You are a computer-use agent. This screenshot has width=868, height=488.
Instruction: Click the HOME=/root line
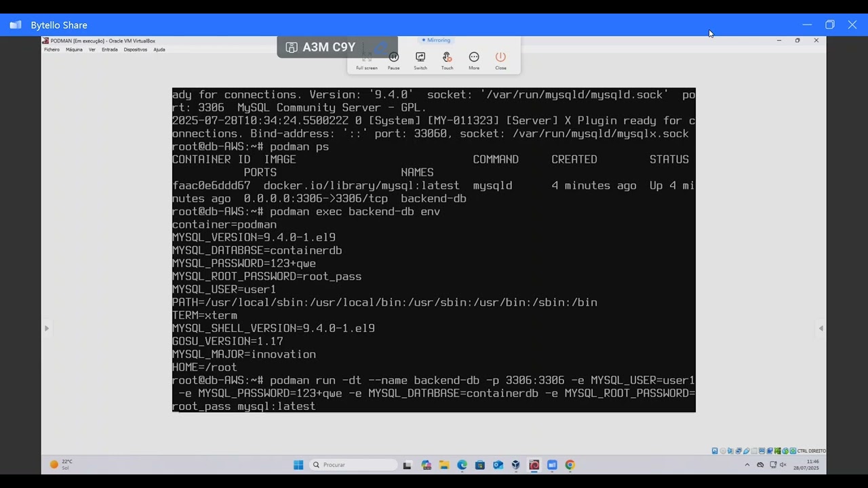[x=205, y=367]
